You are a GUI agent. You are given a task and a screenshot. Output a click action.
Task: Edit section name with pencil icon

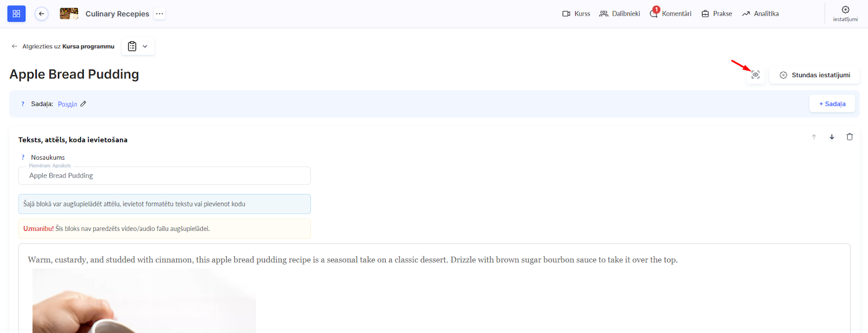tap(84, 104)
